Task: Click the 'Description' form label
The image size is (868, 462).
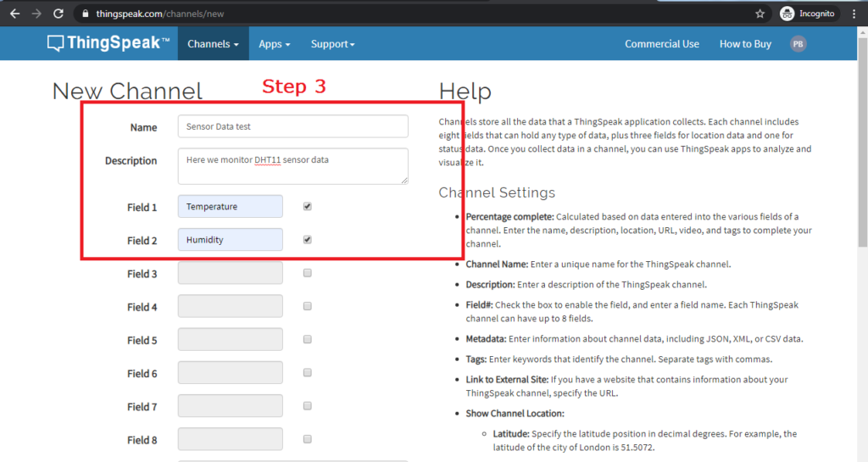Action: [x=131, y=161]
